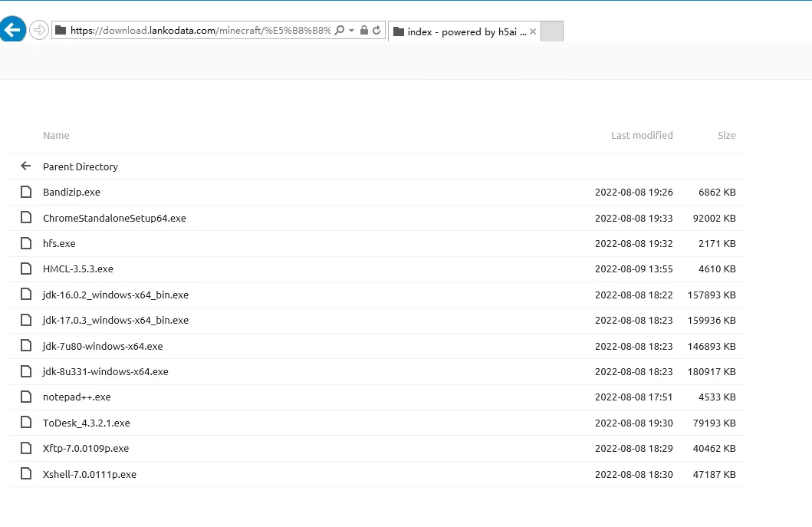Click file icon next to Bandizip.exe
Screen dimensions: 812x527
tap(26, 192)
